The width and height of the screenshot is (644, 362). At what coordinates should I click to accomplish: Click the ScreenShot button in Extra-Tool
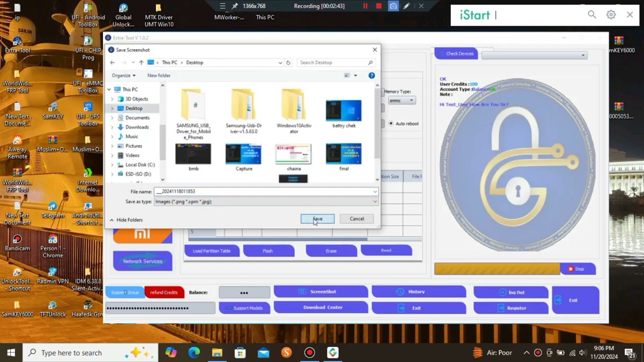(320, 292)
